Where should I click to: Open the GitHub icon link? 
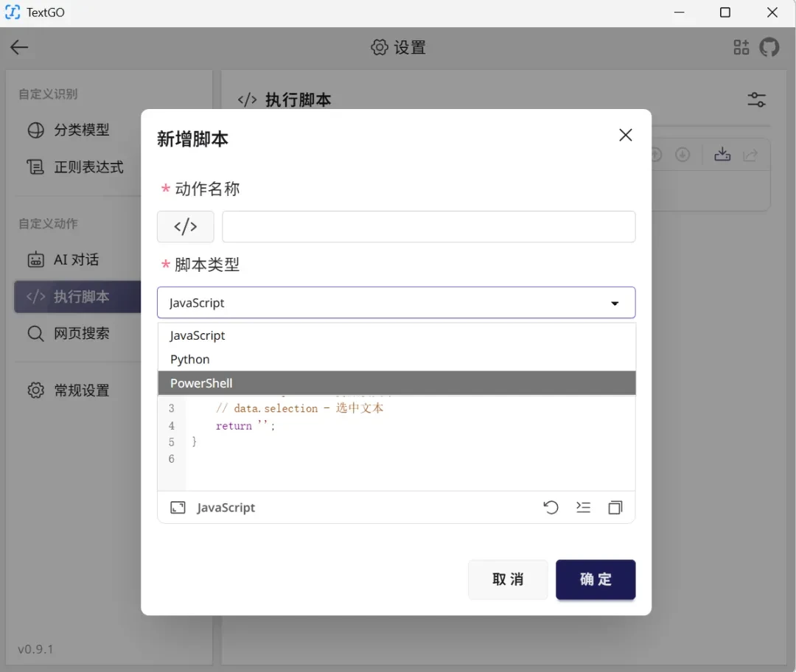click(769, 47)
